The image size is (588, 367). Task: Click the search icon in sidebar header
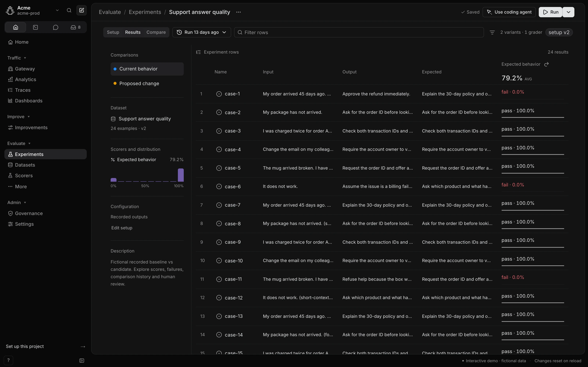coord(69,10)
